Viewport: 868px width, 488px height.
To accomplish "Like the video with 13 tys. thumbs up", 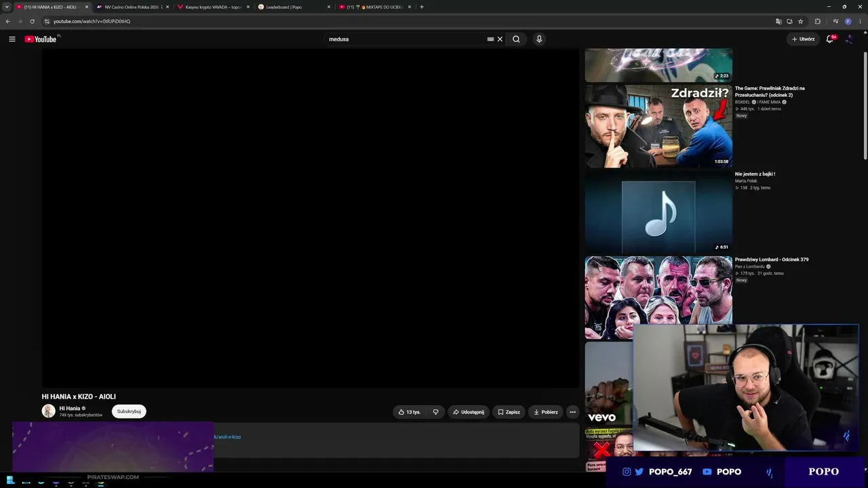I will click(x=410, y=412).
